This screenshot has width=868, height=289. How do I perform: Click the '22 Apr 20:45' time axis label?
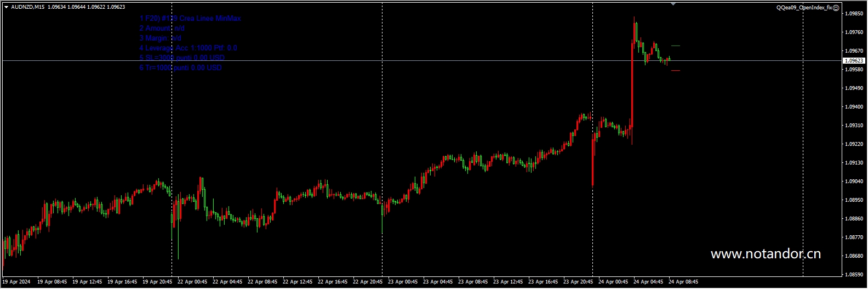click(368, 282)
